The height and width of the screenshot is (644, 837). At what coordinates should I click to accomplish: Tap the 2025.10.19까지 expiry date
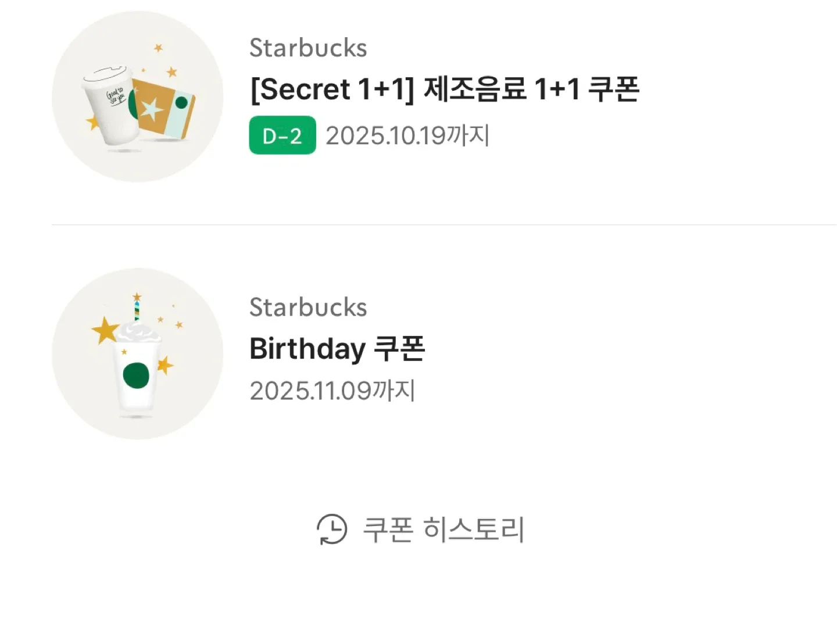click(x=407, y=136)
